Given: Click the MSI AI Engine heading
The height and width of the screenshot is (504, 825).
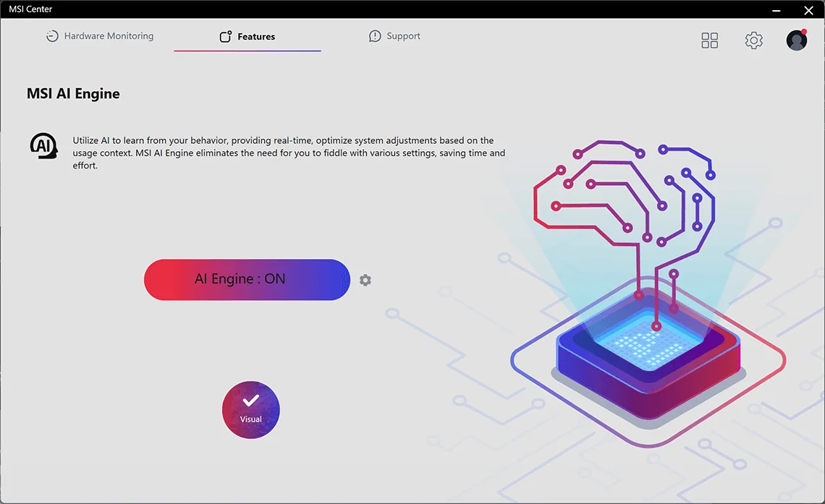Looking at the screenshot, I should click(x=73, y=93).
